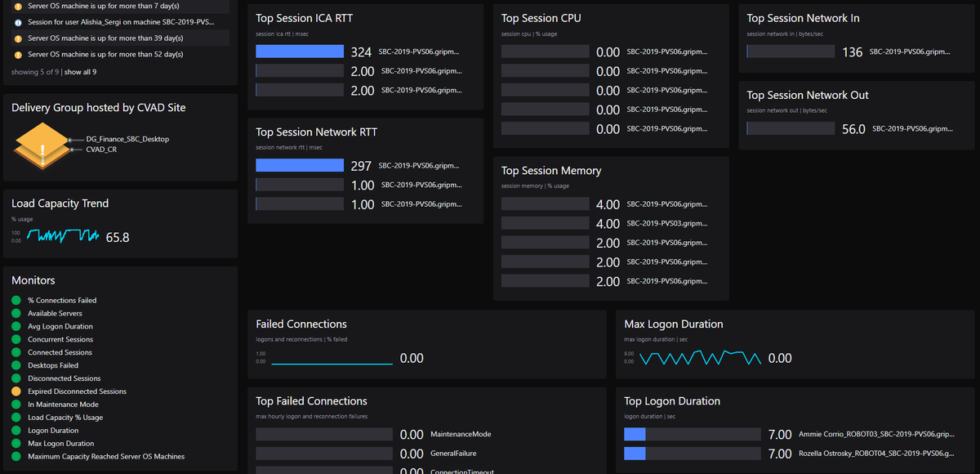Click the 136 bytes/sec Network In bar
The width and height of the screenshot is (980, 474).
point(791,51)
